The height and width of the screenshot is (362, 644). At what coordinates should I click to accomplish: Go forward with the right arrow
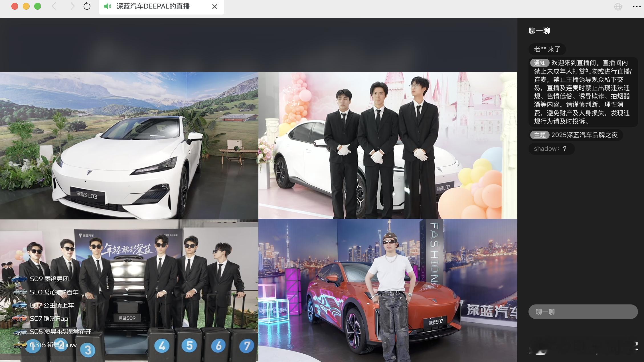coord(72,6)
